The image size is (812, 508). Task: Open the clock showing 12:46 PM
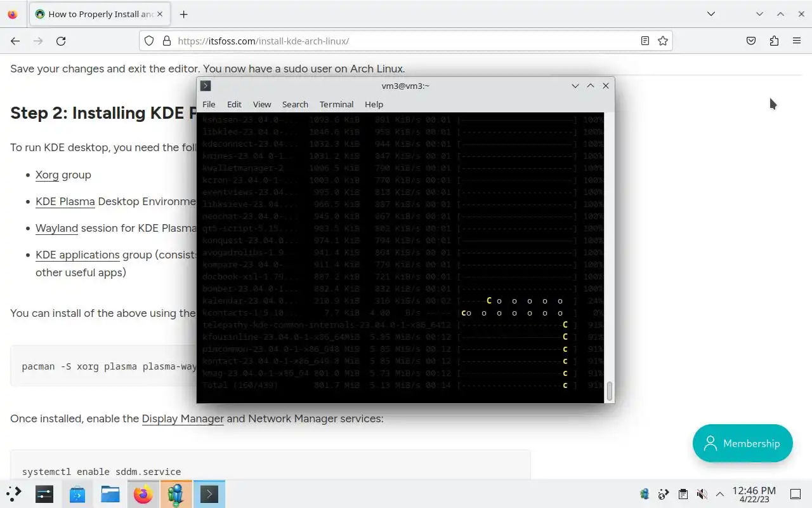coord(754,494)
